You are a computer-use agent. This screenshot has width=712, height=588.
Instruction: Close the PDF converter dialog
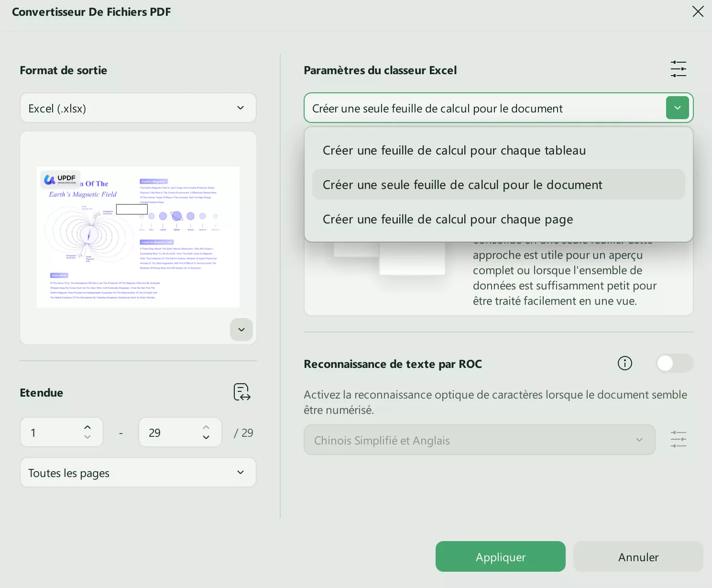click(x=698, y=11)
